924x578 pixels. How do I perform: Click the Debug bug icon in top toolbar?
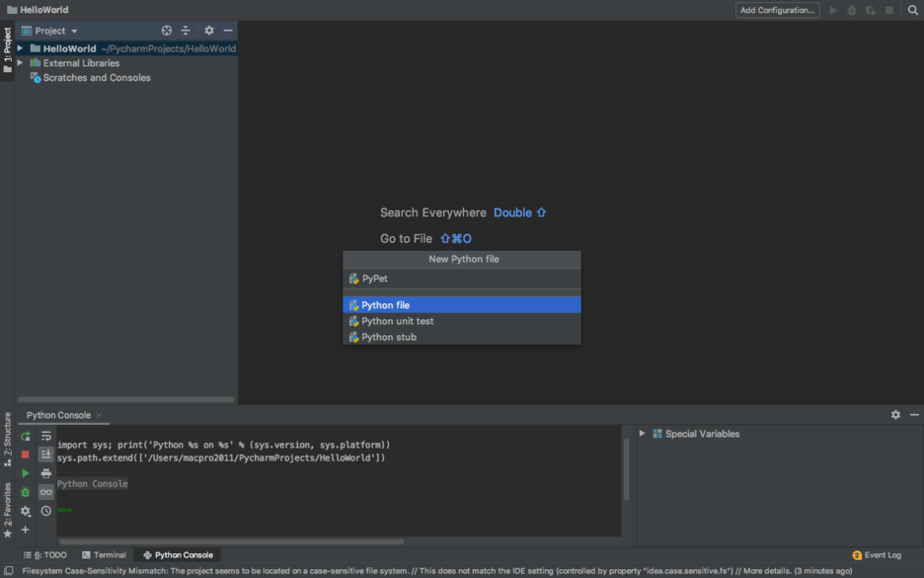pos(852,10)
